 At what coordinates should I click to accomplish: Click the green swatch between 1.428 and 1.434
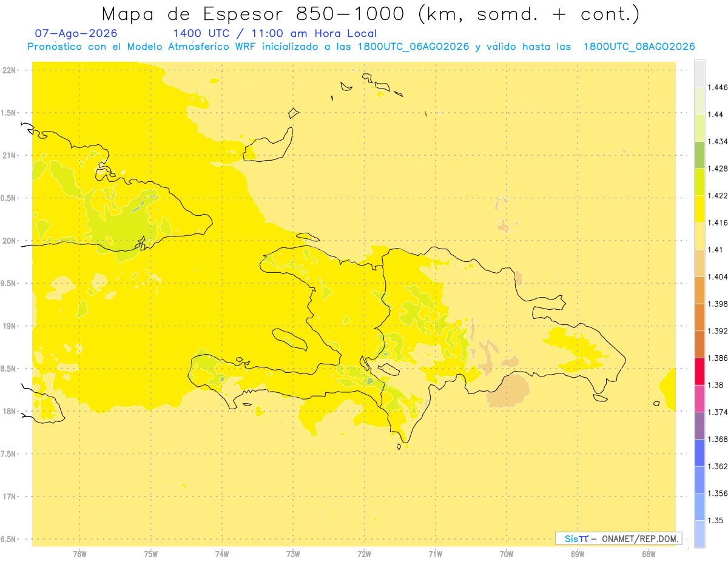(x=699, y=155)
